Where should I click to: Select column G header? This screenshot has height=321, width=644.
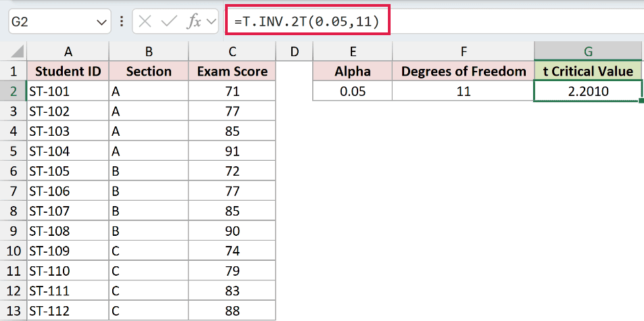(x=588, y=51)
